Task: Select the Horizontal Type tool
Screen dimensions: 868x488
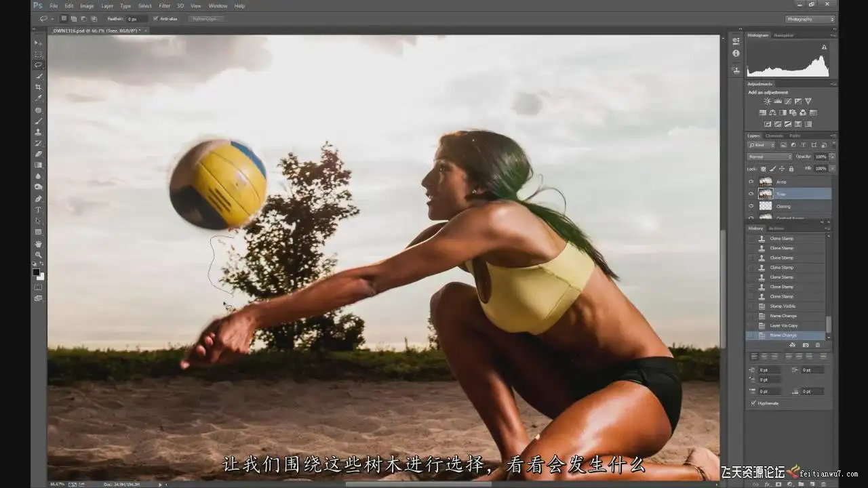Action: tap(39, 209)
